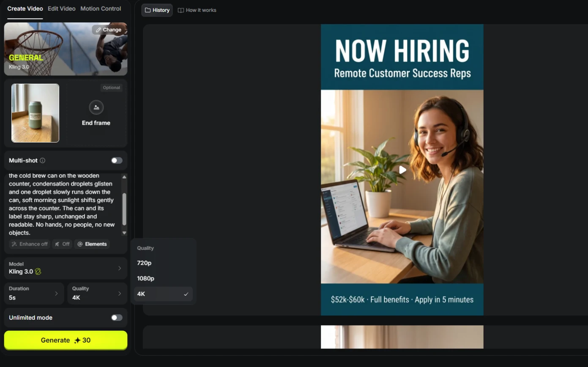Viewport: 588px width, 367px height.
Task: Open the Motion Control tab
Action: click(x=101, y=8)
